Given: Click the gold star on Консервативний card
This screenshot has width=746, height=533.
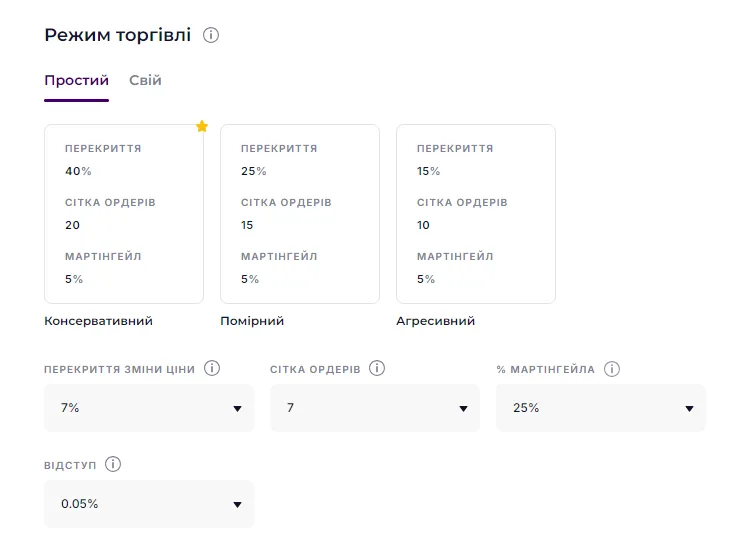Looking at the screenshot, I should [x=202, y=126].
